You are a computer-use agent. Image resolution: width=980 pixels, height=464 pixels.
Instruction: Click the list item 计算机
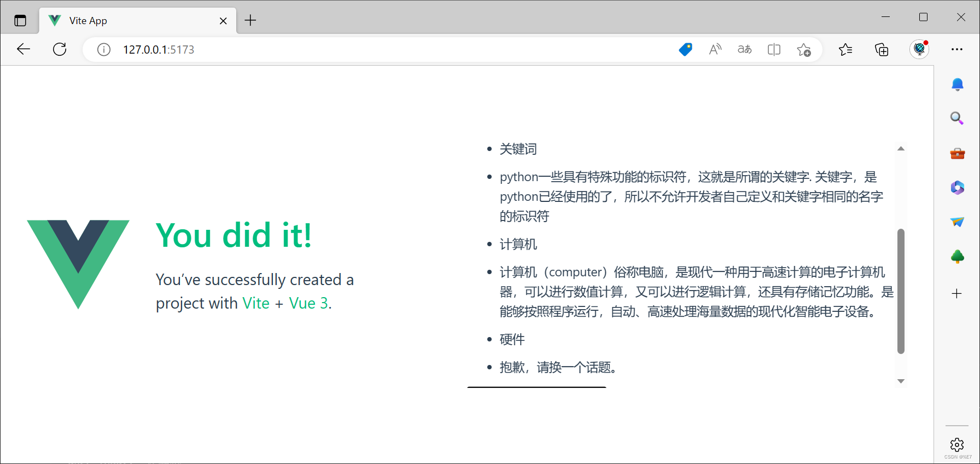518,244
